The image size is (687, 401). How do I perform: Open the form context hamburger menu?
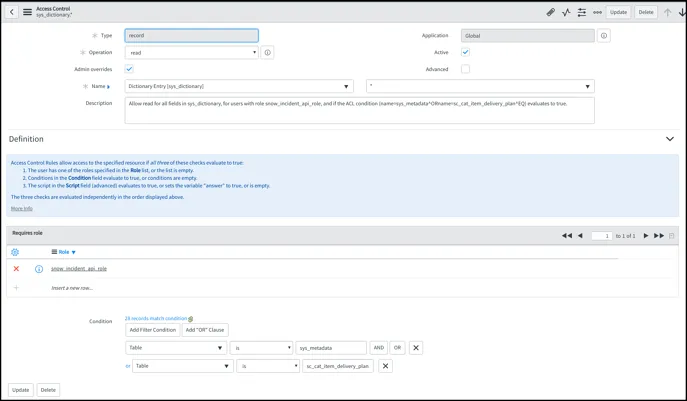pyautogui.click(x=27, y=12)
